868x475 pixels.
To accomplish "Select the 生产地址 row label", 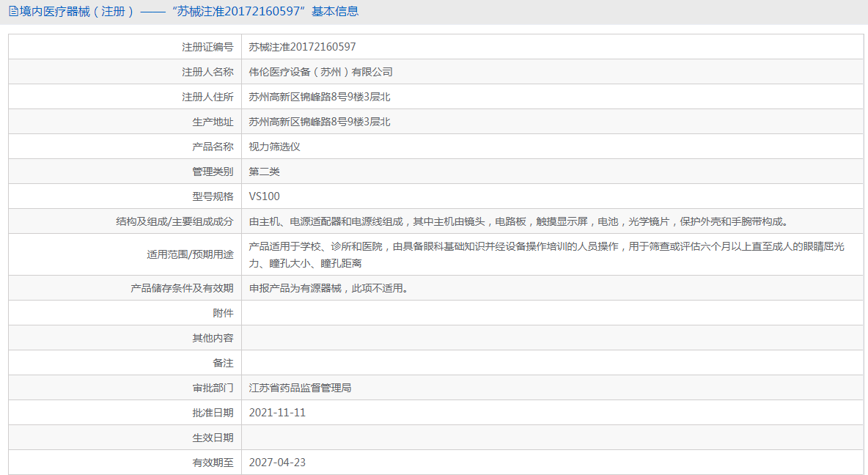I will 211,121.
